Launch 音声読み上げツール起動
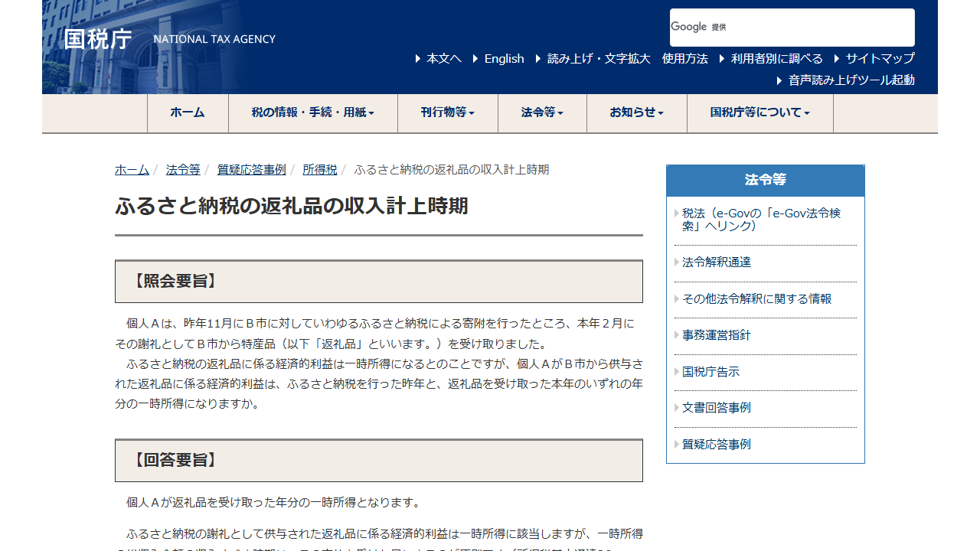The height and width of the screenshot is (551, 980). point(851,80)
